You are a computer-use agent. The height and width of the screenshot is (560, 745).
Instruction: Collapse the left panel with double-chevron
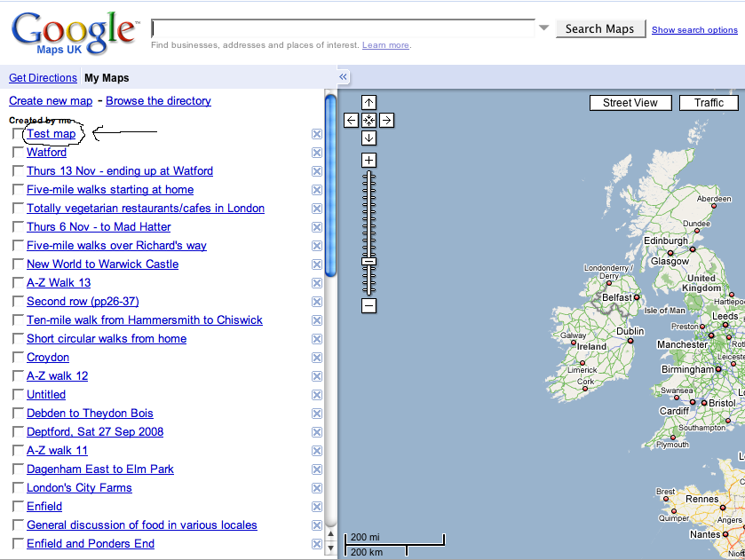coord(344,77)
